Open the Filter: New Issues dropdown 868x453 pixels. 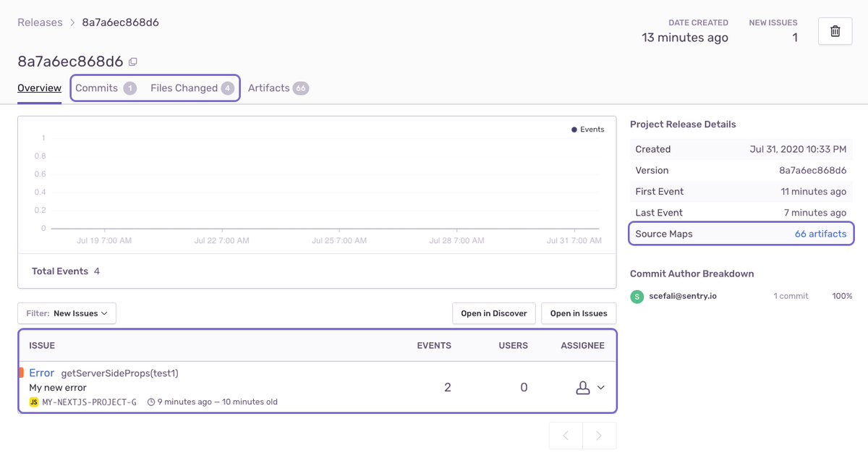click(67, 313)
